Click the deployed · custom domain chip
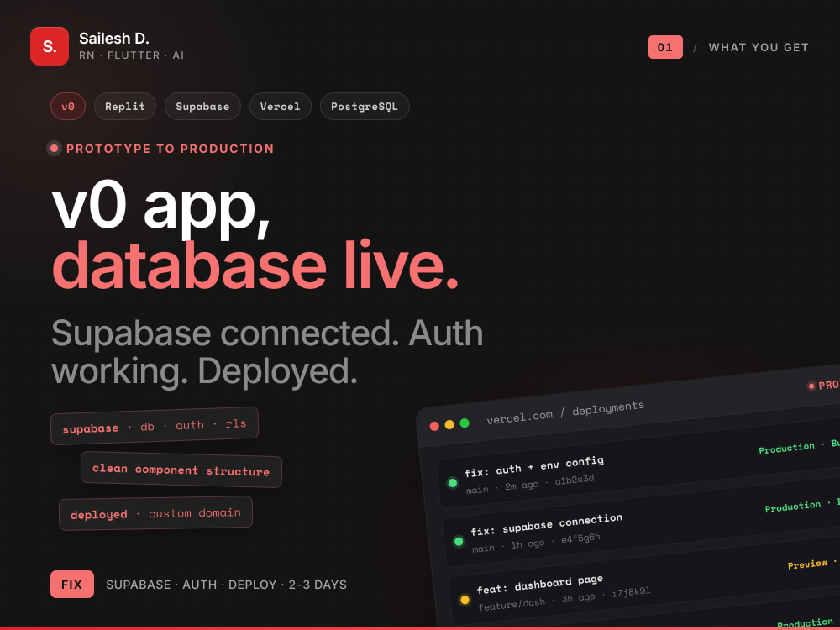 pos(155,513)
